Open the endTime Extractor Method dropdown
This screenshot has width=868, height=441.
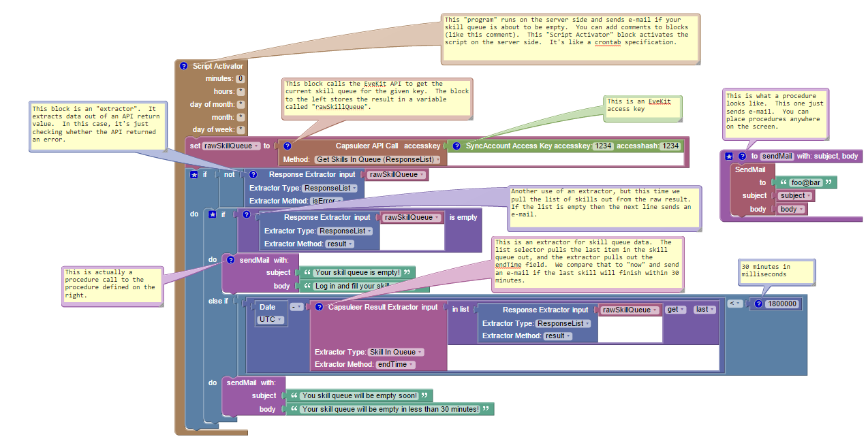[x=394, y=364]
